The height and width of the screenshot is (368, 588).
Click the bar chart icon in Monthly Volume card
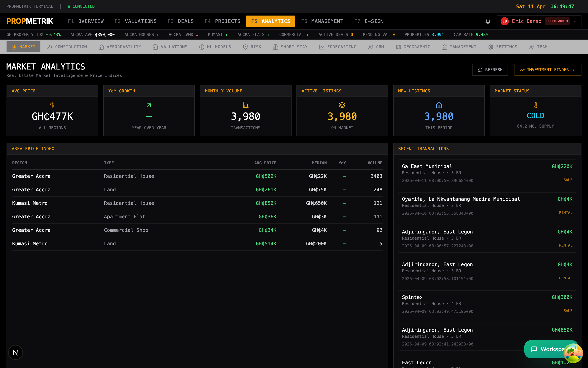click(x=246, y=105)
